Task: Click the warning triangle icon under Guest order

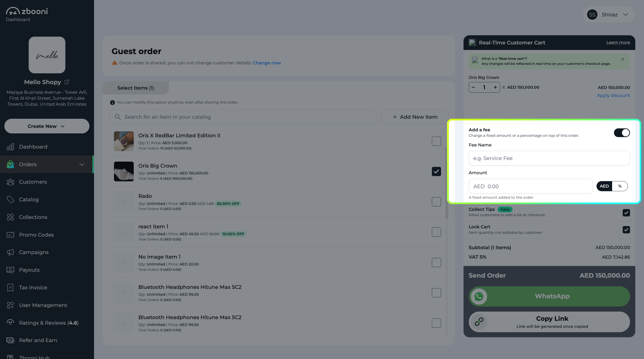Action: point(114,63)
